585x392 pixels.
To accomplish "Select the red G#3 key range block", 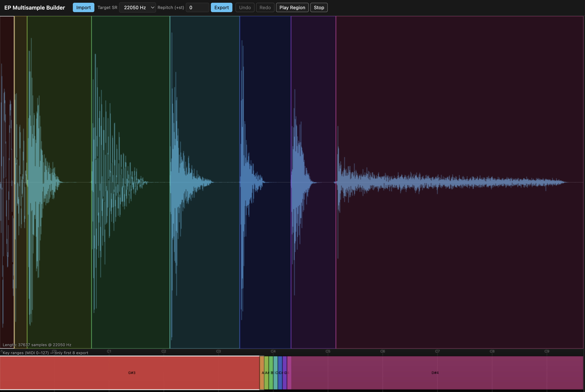I will coord(132,372).
